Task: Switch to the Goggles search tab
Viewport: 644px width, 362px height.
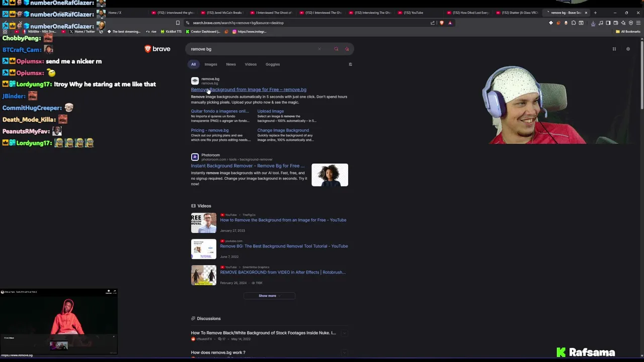Action: click(x=273, y=64)
